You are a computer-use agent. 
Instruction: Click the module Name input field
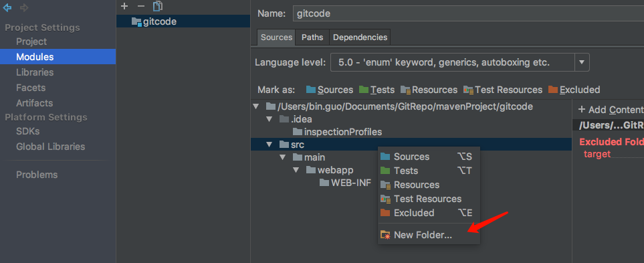[x=468, y=13]
